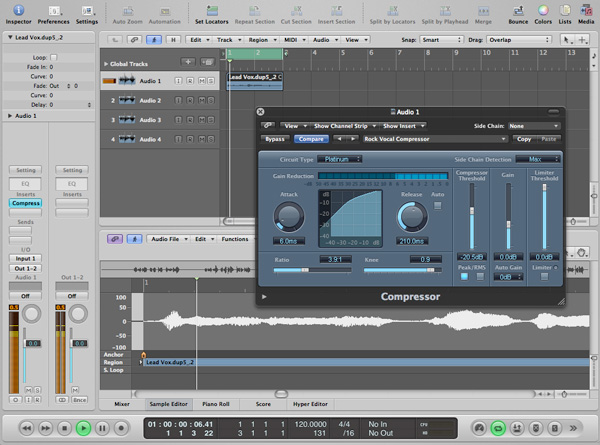Expand the Global Tracks disclosure triangle

pos(106,64)
